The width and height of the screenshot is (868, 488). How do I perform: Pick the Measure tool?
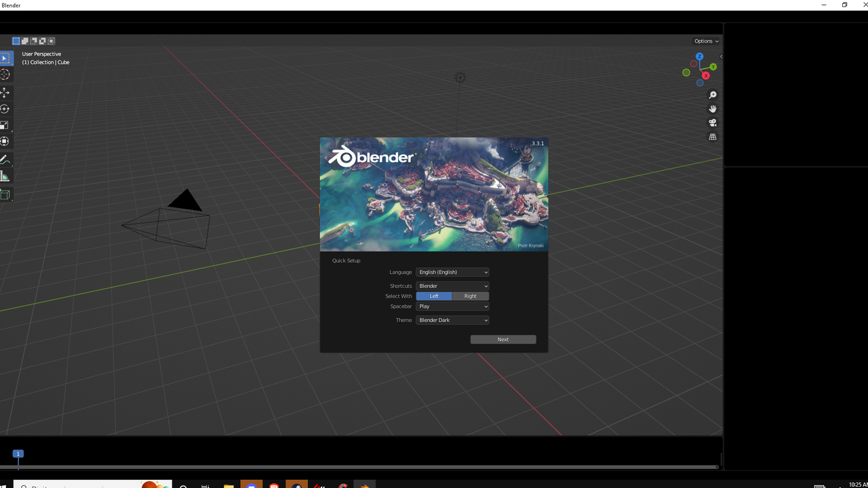click(x=5, y=176)
